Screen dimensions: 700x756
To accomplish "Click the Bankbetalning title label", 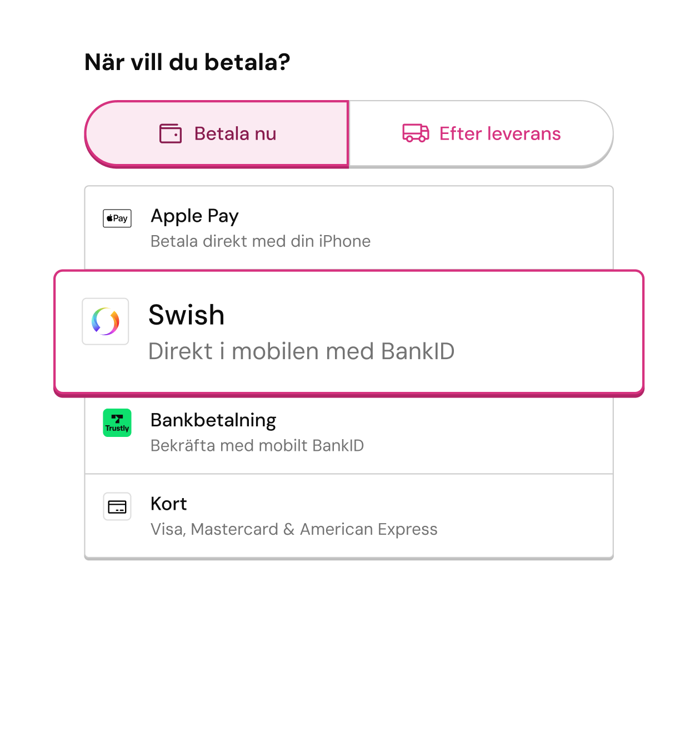I will (x=213, y=421).
